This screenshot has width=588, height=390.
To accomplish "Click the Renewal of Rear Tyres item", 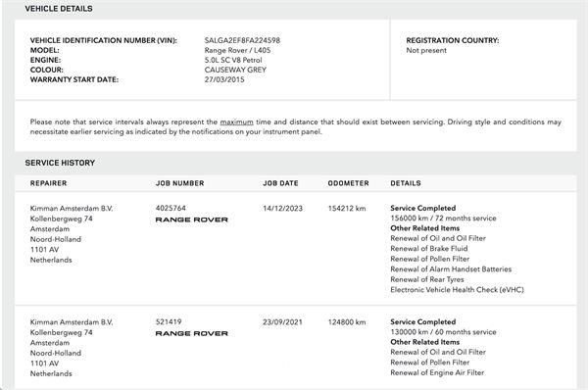I will [x=426, y=279].
